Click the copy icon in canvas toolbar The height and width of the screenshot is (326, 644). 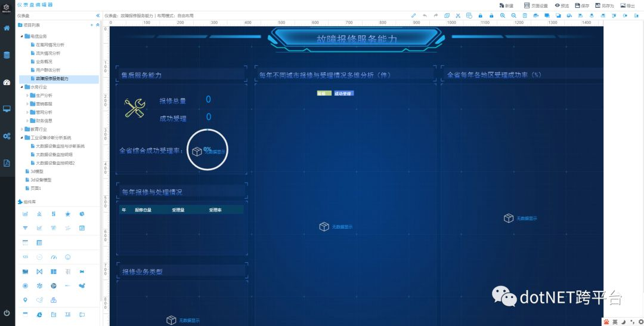(447, 16)
